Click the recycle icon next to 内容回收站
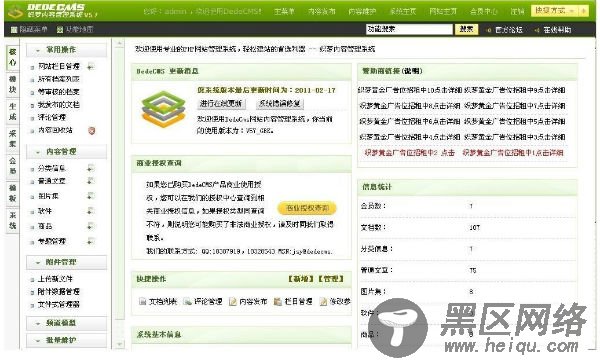The height and width of the screenshot is (363, 600). 91,130
